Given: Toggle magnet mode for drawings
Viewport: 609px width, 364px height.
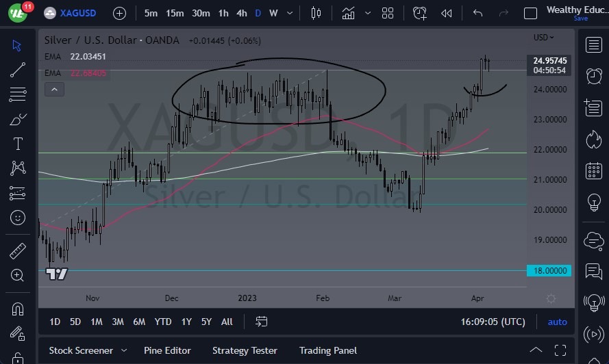Looking at the screenshot, I should pyautogui.click(x=18, y=309).
